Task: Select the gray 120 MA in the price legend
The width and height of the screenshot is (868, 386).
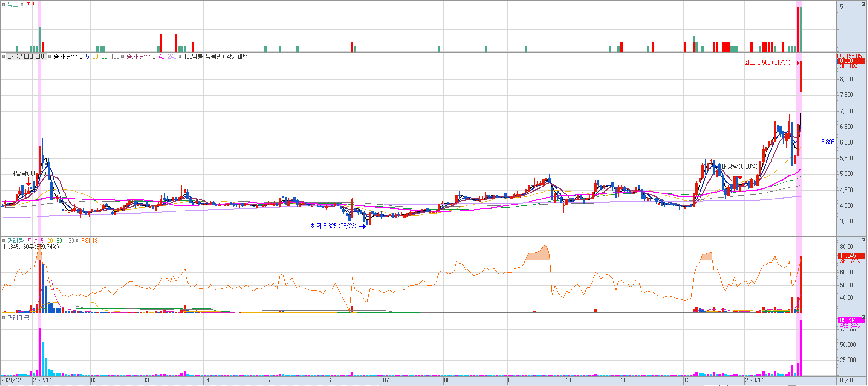Action: tap(115, 57)
